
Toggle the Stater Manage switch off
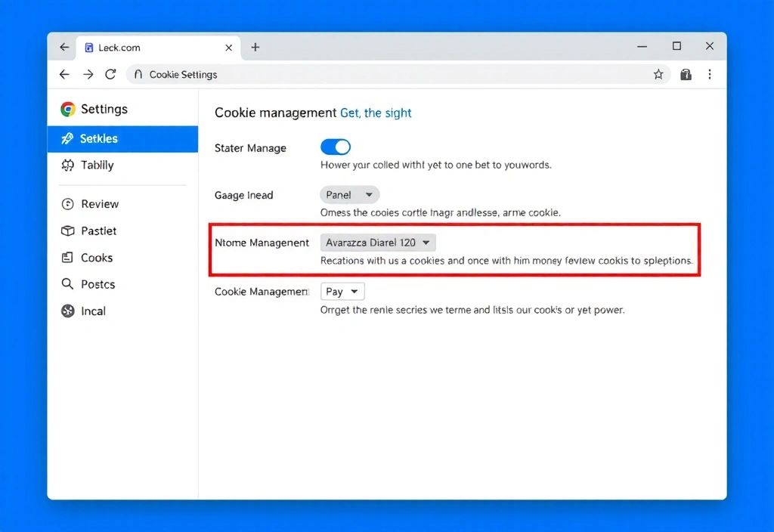click(336, 147)
